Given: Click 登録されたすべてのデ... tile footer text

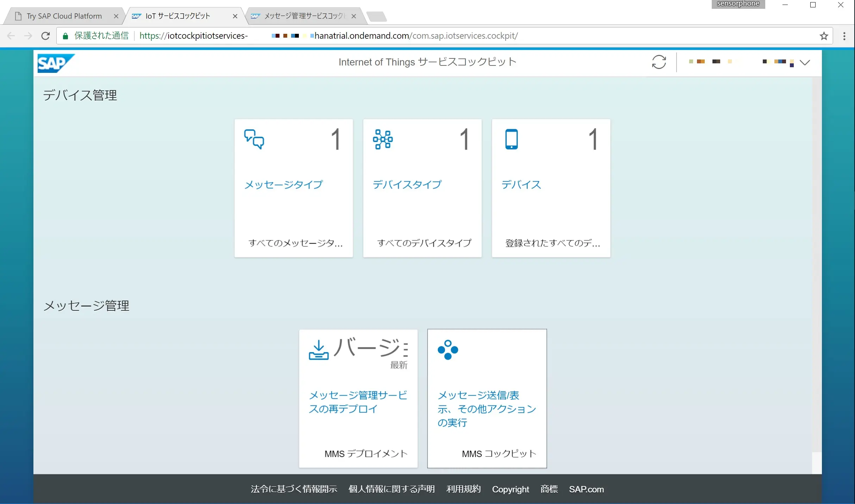Looking at the screenshot, I should pyautogui.click(x=553, y=243).
